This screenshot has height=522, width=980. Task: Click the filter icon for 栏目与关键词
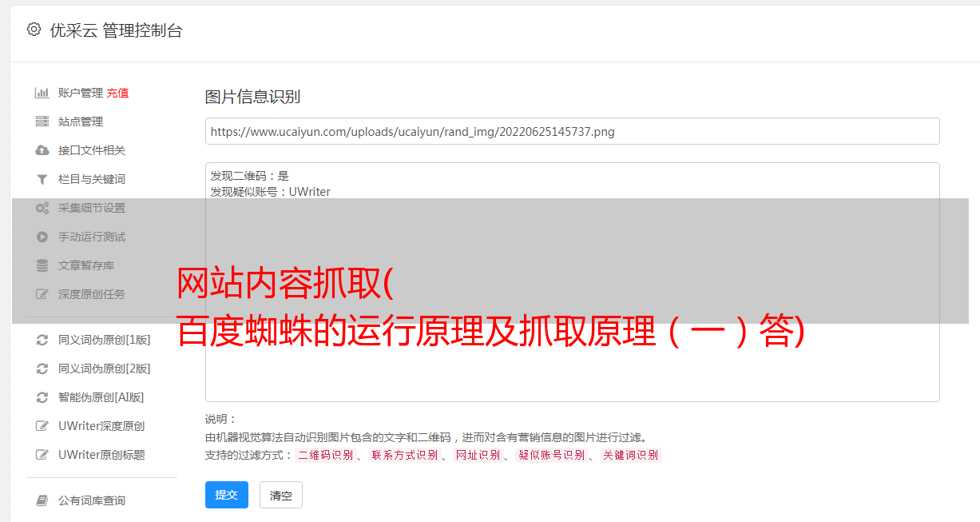click(42, 179)
